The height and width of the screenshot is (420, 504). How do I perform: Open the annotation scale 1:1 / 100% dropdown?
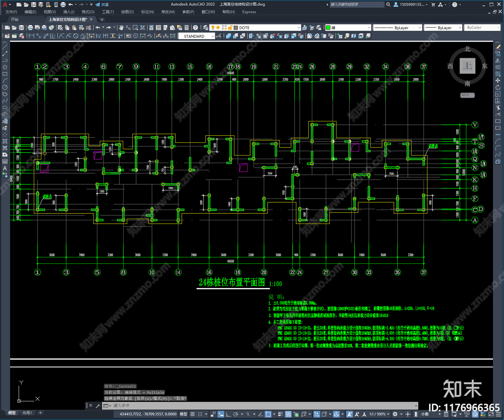379,414
